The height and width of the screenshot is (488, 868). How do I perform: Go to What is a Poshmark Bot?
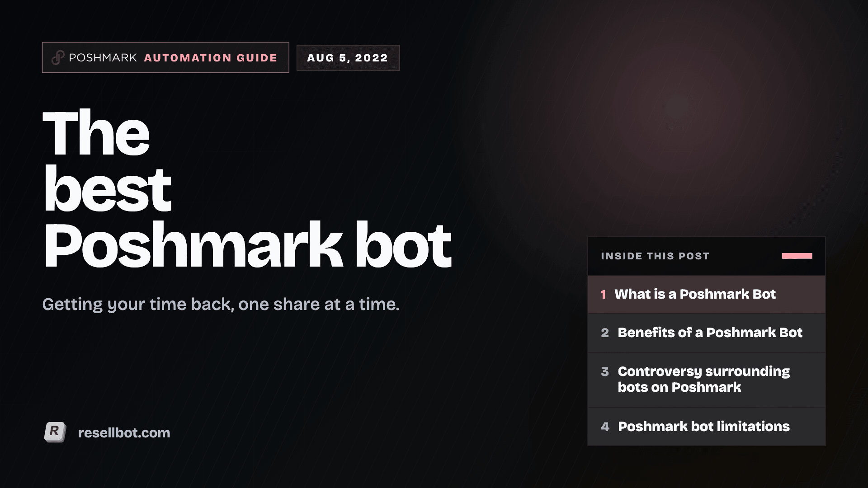pos(707,295)
